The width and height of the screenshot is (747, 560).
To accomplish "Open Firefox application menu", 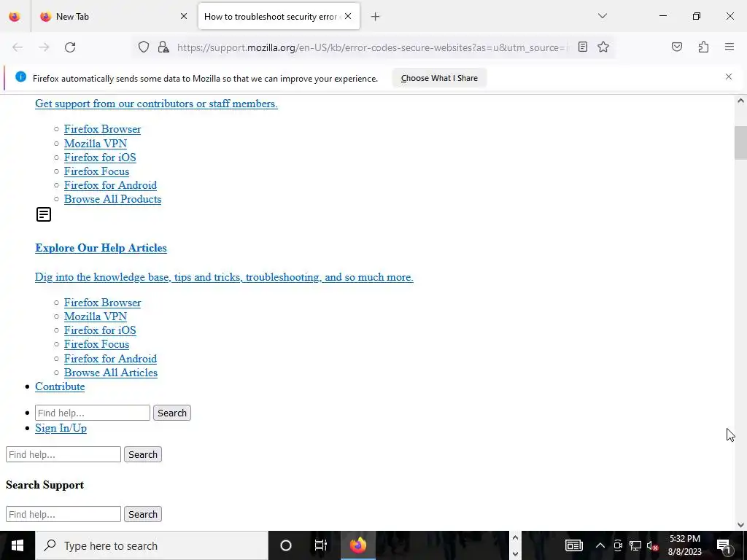I will click(729, 47).
